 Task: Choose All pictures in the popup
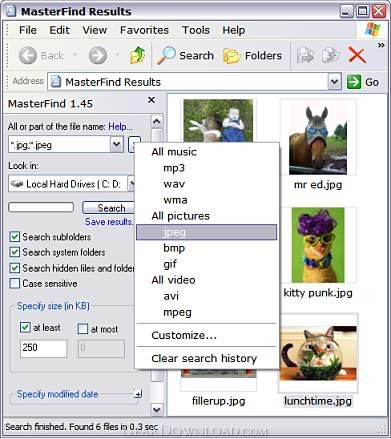pyautogui.click(x=207, y=216)
